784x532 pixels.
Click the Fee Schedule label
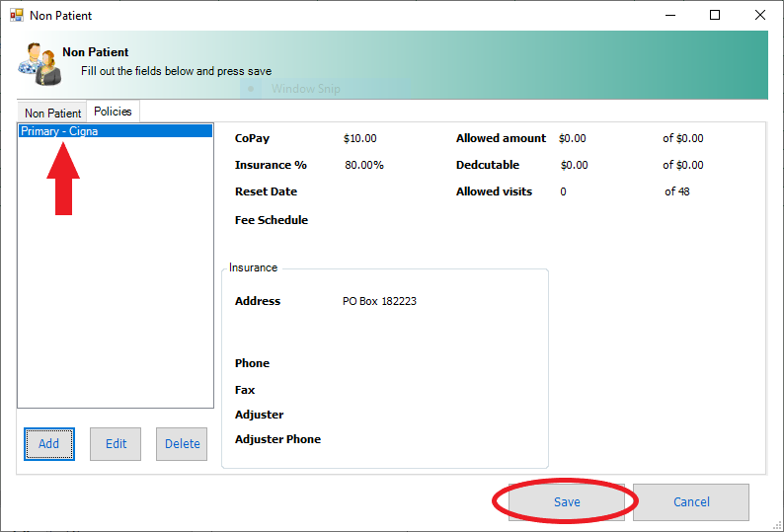pyautogui.click(x=272, y=220)
